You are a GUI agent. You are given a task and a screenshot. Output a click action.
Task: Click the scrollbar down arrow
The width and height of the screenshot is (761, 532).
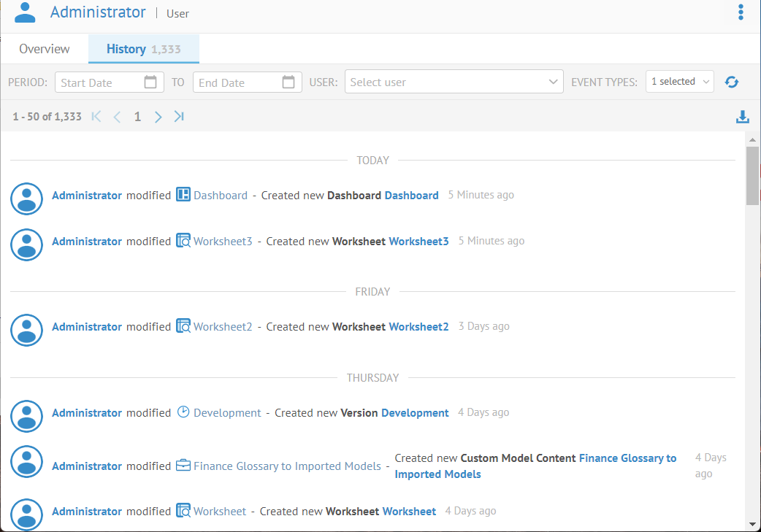(752, 524)
